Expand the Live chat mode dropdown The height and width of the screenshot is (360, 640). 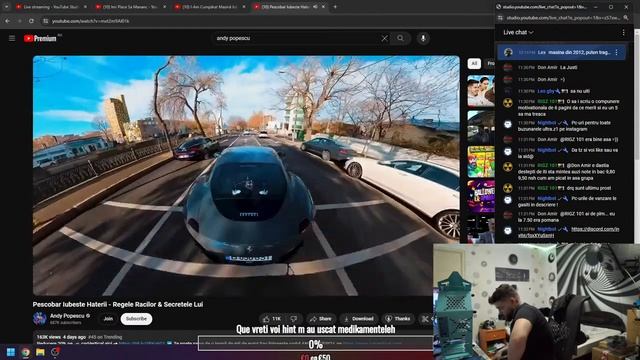click(518, 32)
